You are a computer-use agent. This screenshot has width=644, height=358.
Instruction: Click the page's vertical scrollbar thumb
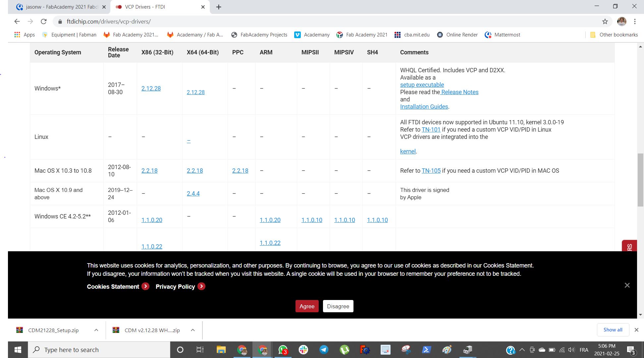(640, 180)
